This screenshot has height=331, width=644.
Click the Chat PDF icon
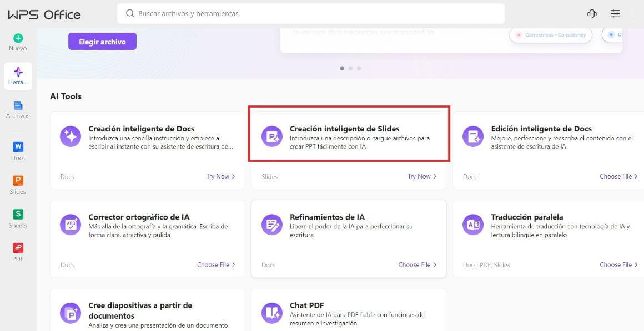pos(272,313)
